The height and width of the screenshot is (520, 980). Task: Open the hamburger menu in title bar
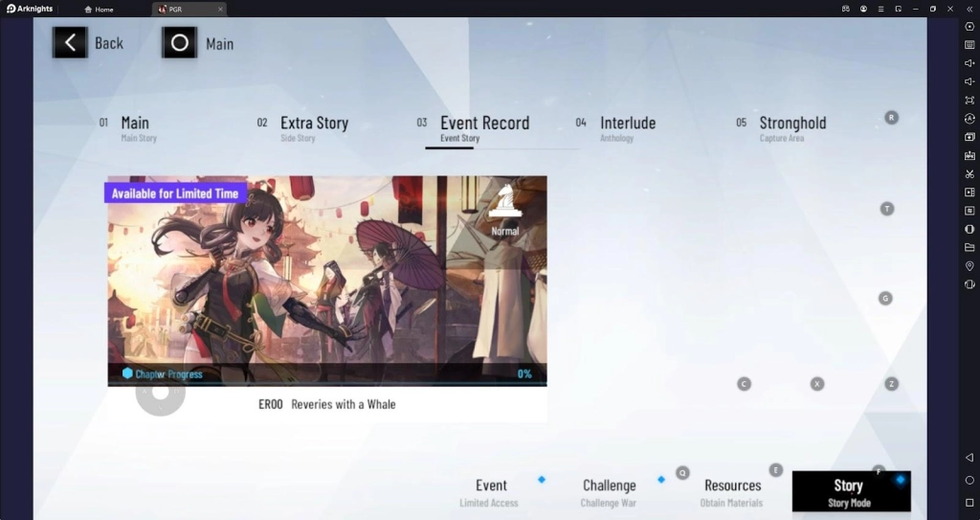(880, 9)
